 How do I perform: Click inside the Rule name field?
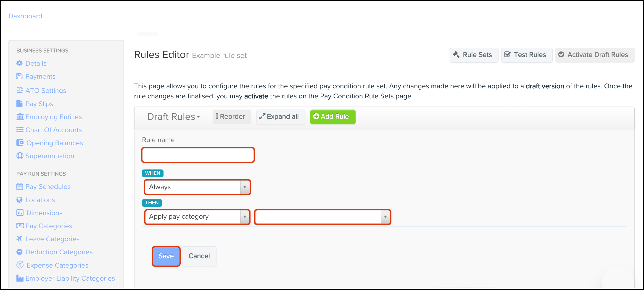pos(198,155)
